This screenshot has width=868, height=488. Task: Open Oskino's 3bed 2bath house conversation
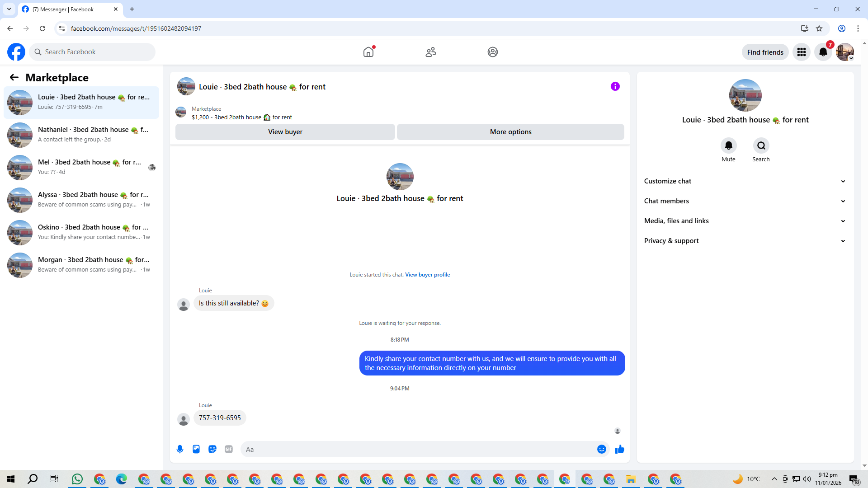(x=81, y=233)
